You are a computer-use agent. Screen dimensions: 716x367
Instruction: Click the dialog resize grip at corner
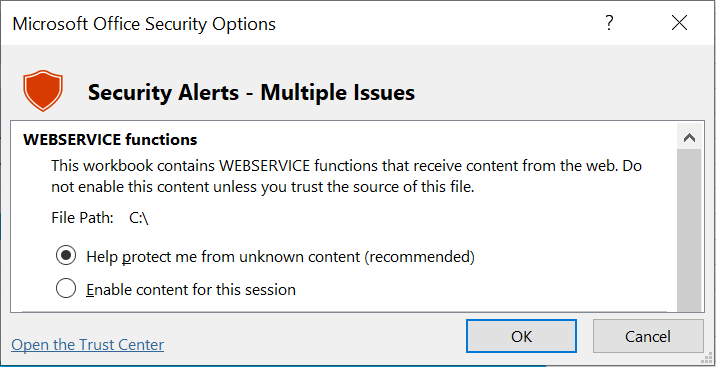(708, 359)
